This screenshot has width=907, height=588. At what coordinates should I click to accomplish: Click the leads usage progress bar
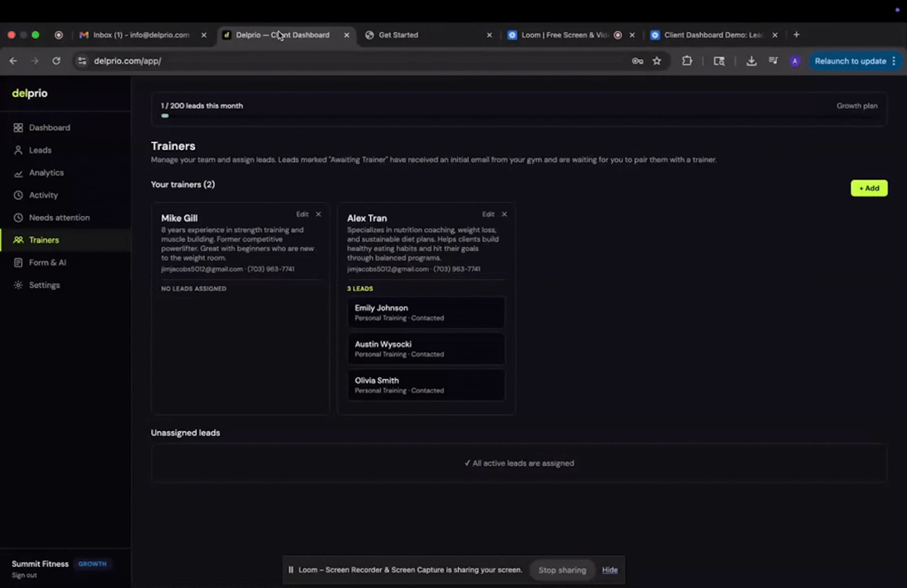point(519,116)
